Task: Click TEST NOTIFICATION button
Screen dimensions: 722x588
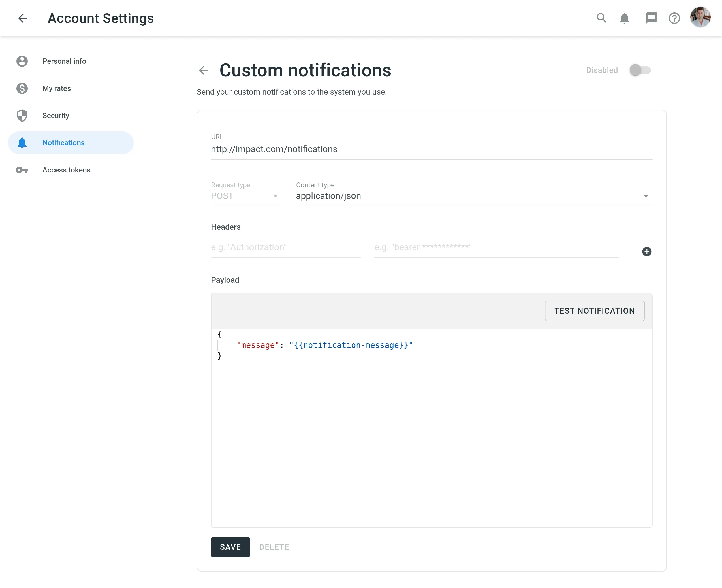Action: (594, 311)
